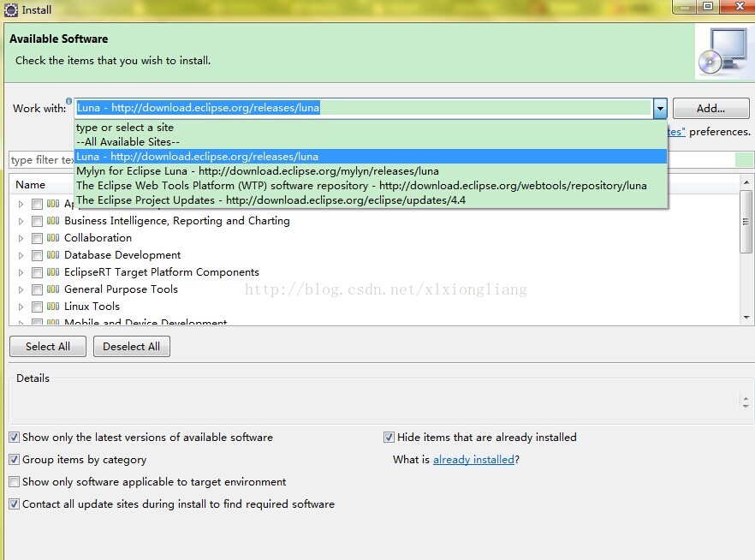Click the Work with site text field
This screenshot has width=755, height=560.
coord(364,108)
